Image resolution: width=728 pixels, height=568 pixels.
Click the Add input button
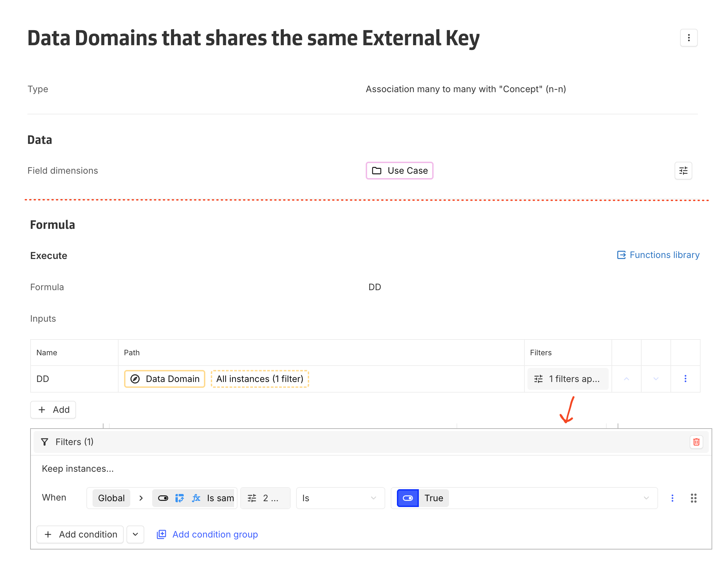coord(53,410)
